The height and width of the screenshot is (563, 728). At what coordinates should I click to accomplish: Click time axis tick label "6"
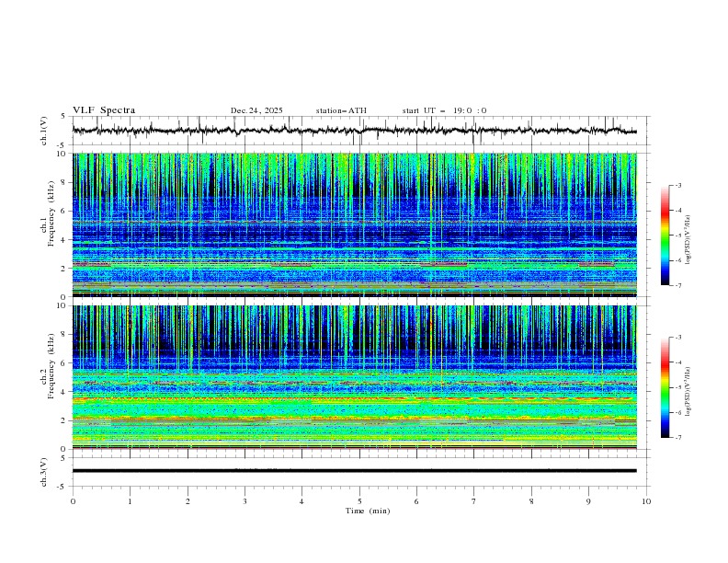416,501
